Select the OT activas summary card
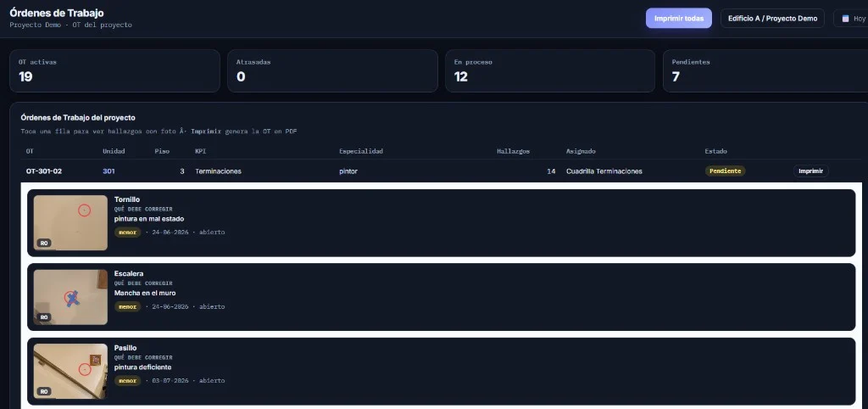Viewport: 868px width, 409px height. coord(114,71)
